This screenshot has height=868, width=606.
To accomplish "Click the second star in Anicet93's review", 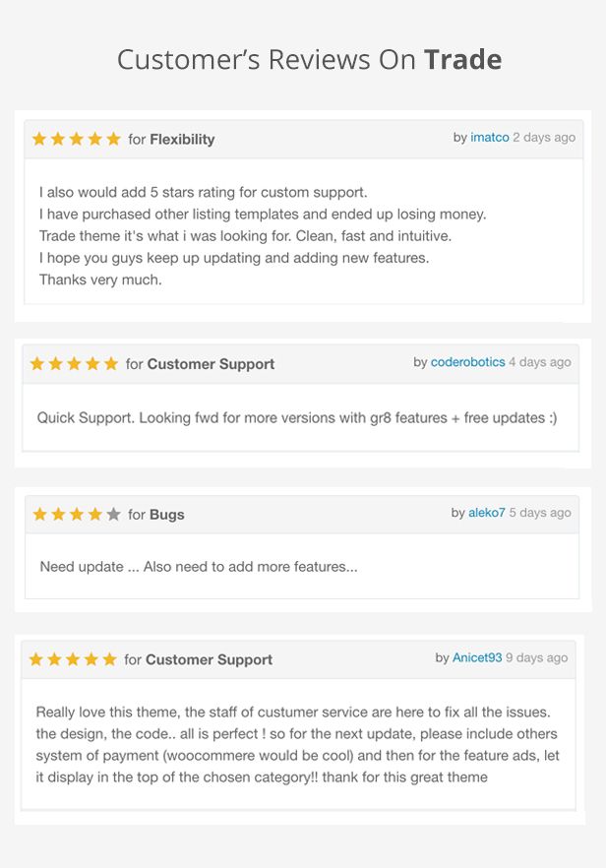I will click(54, 659).
